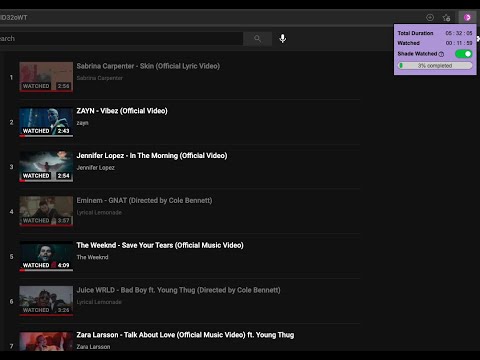Visit Zara Larsson channel link

point(93,347)
